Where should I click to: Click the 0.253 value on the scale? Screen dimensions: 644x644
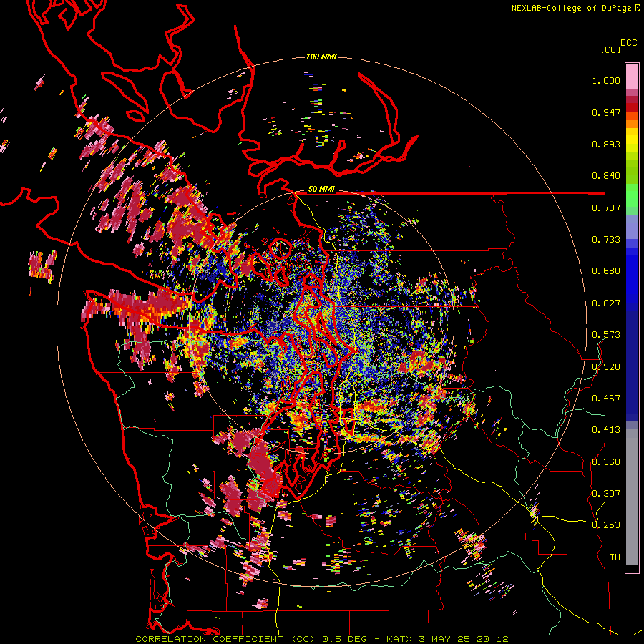click(606, 525)
